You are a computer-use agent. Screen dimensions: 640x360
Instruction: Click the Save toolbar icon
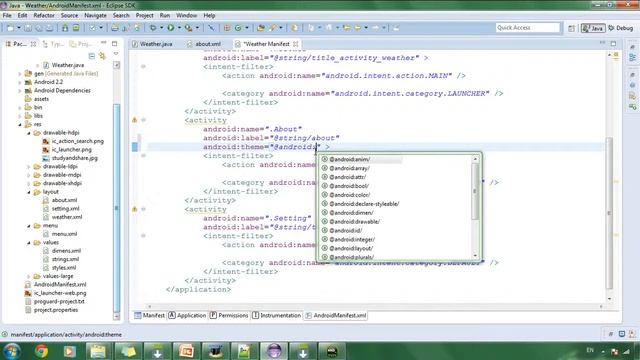(28, 28)
